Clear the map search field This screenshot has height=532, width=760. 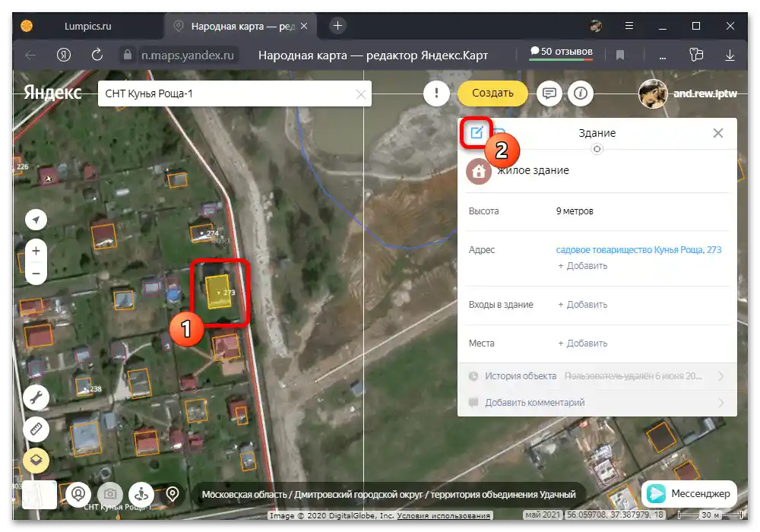(x=360, y=94)
